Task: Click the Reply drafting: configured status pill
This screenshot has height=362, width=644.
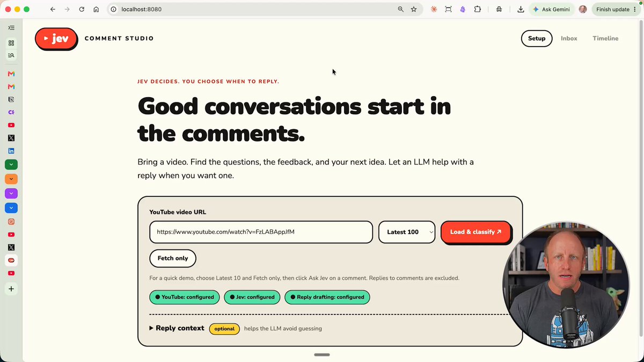Action: point(327,297)
